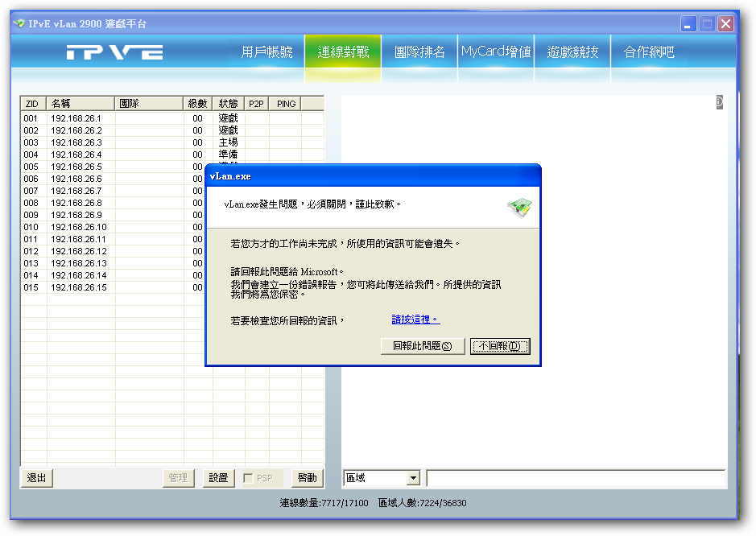Click 主場 status in row 003
This screenshot has width=756, height=536.
[x=228, y=142]
